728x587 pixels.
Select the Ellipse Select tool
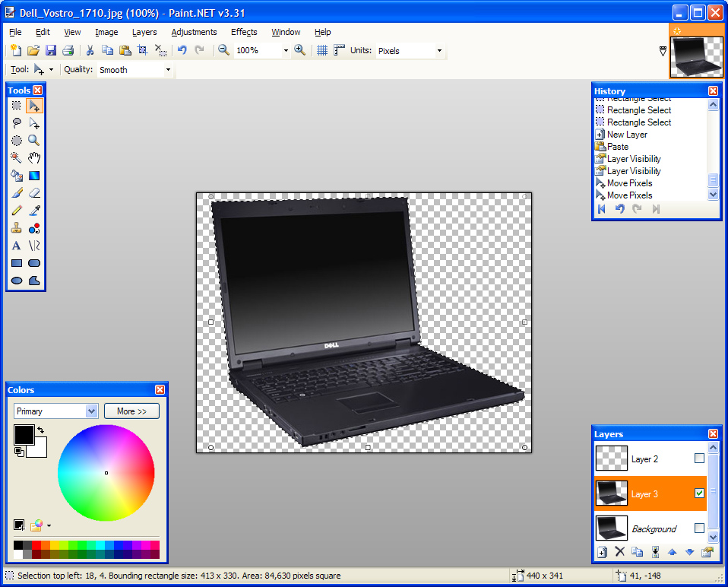[x=16, y=140]
